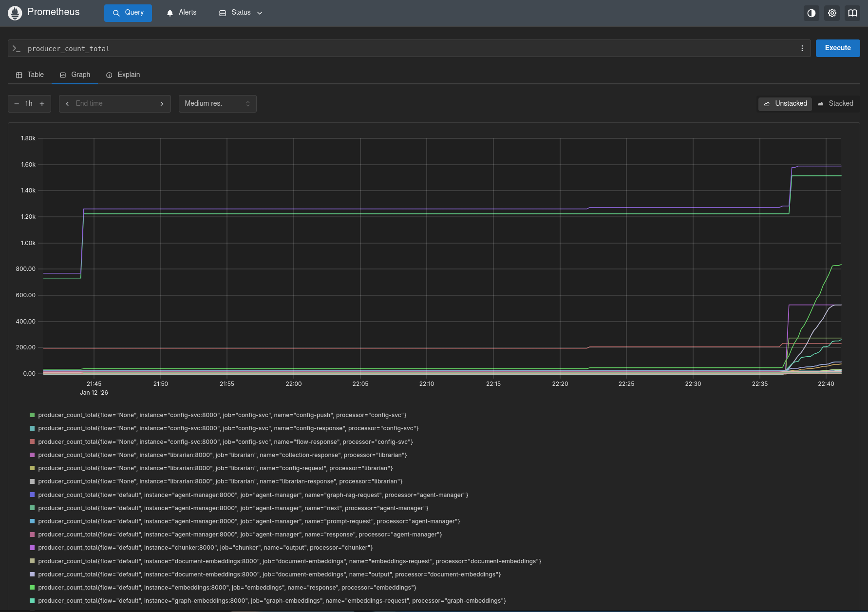Open the Medium res. resolution selector
This screenshot has height=612, width=868.
tap(217, 103)
